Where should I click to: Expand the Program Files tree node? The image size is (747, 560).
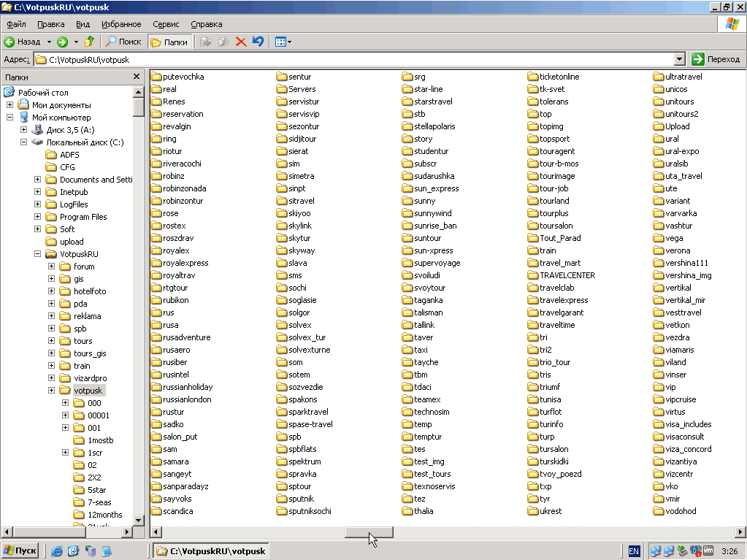(x=37, y=217)
